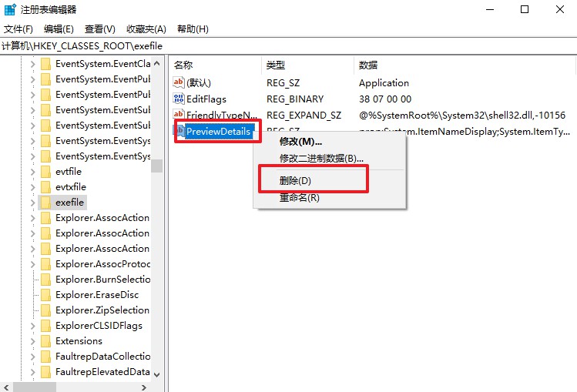This screenshot has width=577, height=392.
Task: Expand the ExplorerCLSIDFlags key arrow
Action: pyautogui.click(x=32, y=325)
